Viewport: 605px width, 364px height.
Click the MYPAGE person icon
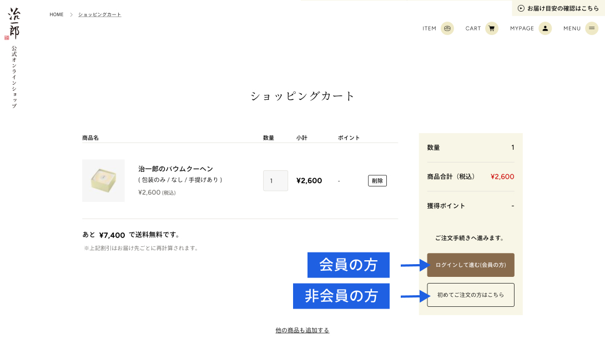544,28
